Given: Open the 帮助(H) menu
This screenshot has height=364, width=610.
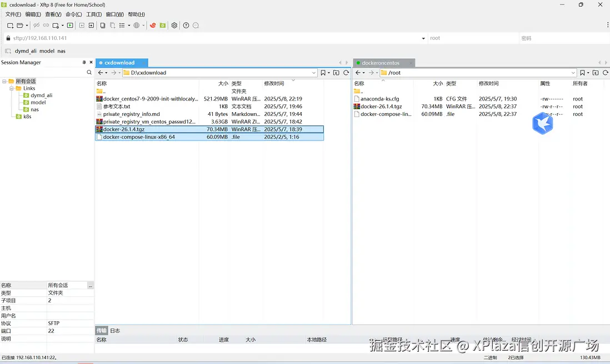Looking at the screenshot, I should coord(136,14).
